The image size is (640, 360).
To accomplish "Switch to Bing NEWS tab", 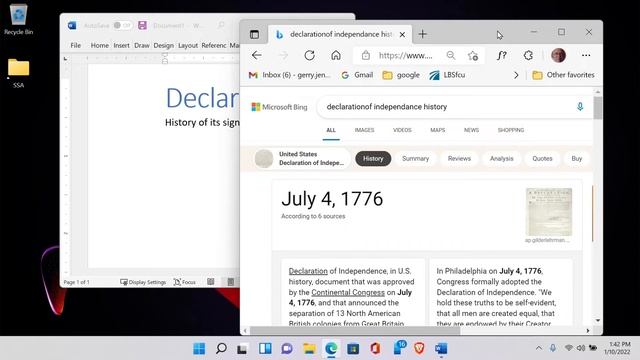I will pyautogui.click(x=471, y=130).
